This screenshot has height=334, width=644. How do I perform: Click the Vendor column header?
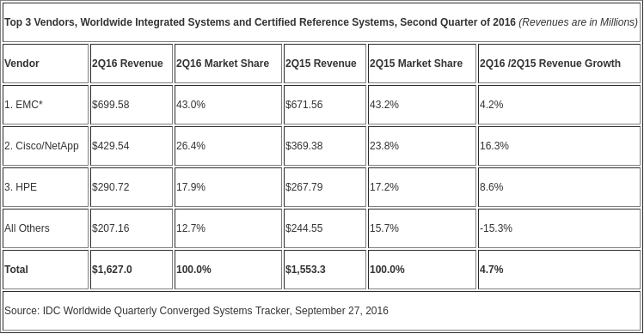coord(46,64)
